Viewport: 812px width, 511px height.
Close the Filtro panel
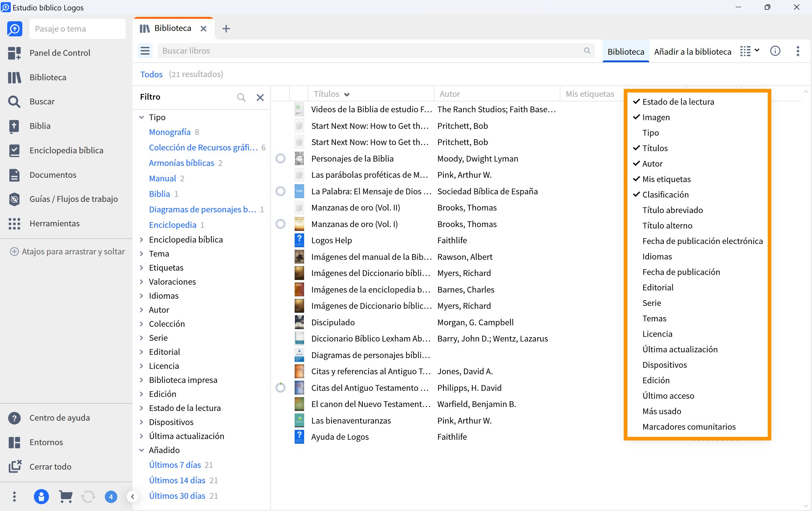260,97
